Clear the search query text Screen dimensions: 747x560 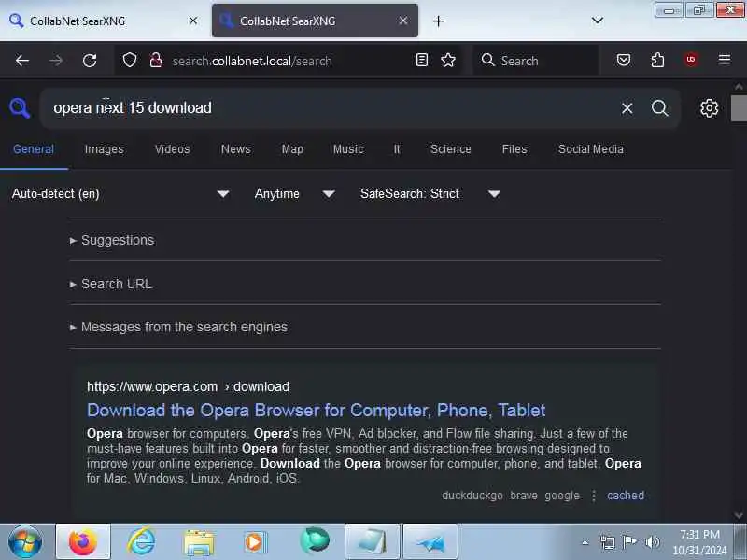point(627,108)
